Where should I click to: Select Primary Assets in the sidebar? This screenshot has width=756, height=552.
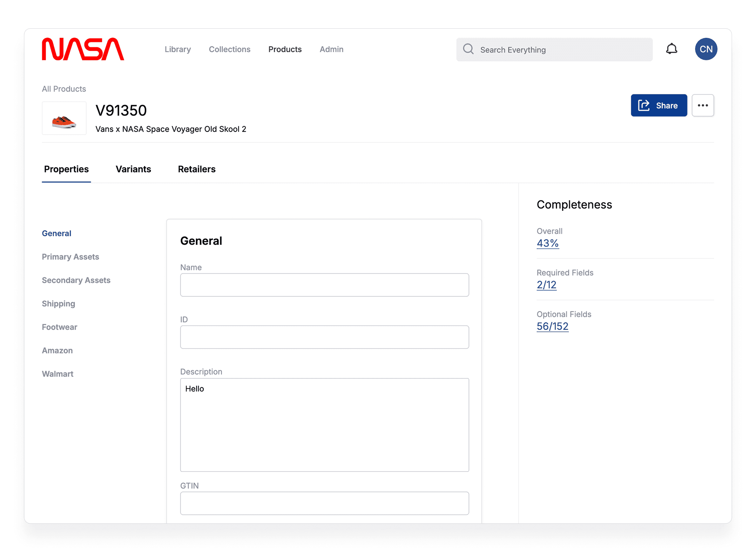click(x=71, y=257)
